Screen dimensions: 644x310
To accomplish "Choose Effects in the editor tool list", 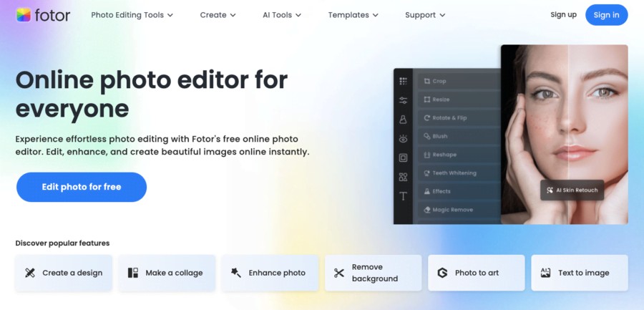I will point(459,191).
